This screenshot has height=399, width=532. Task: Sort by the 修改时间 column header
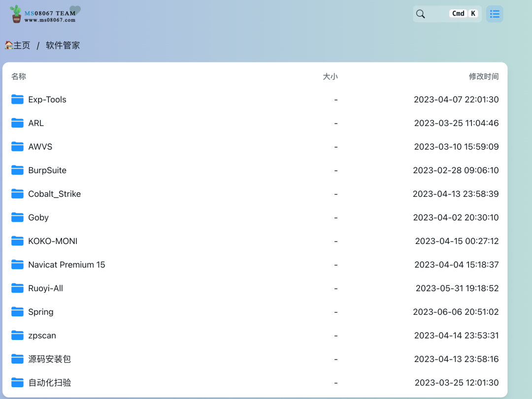point(484,76)
